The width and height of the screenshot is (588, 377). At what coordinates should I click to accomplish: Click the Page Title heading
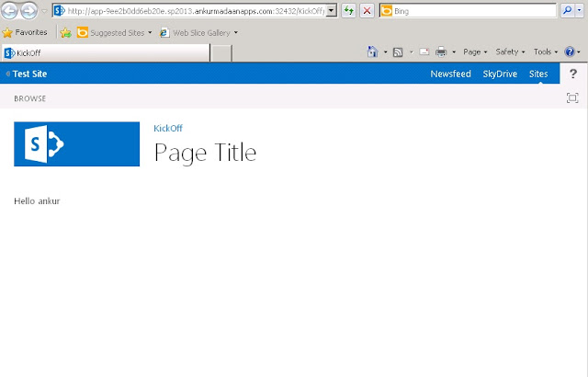(205, 153)
